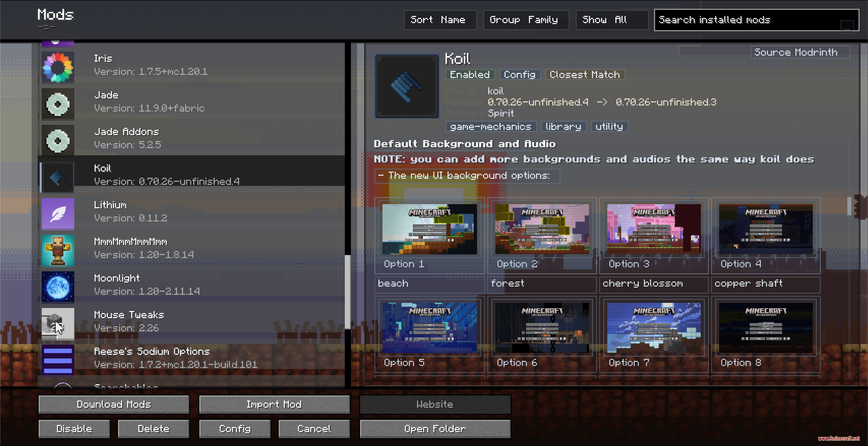Click the mod list scrollbar thumb

tap(347, 292)
